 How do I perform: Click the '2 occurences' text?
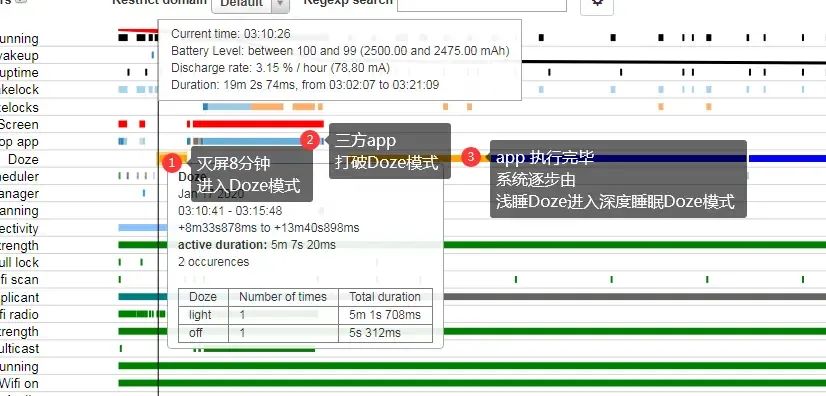click(213, 262)
